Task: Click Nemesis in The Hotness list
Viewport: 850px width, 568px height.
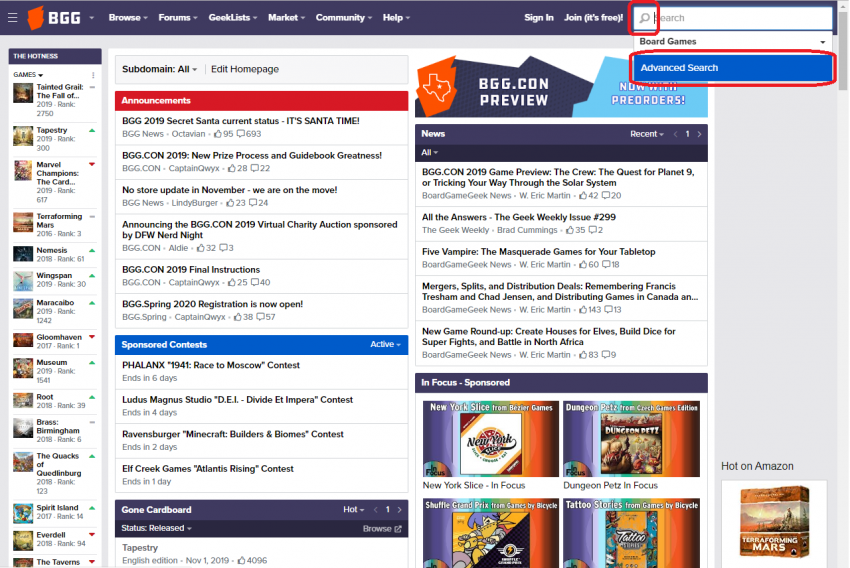Action: pyautogui.click(x=51, y=250)
